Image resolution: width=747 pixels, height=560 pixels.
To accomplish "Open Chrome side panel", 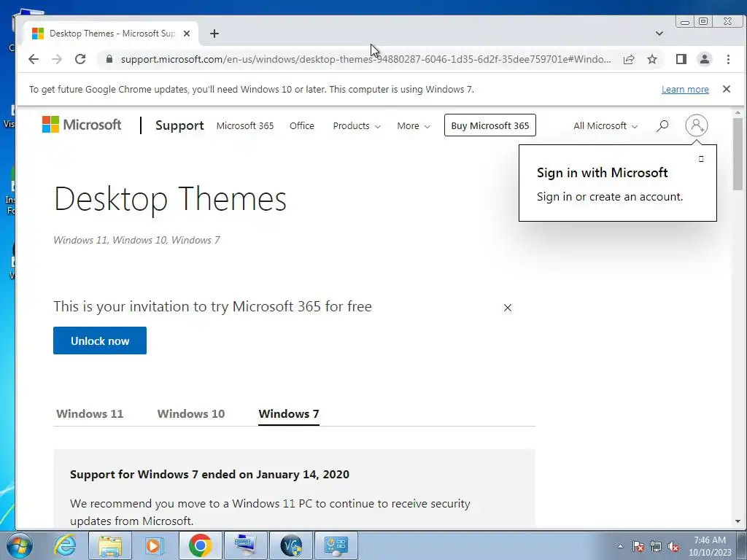I will 681,59.
